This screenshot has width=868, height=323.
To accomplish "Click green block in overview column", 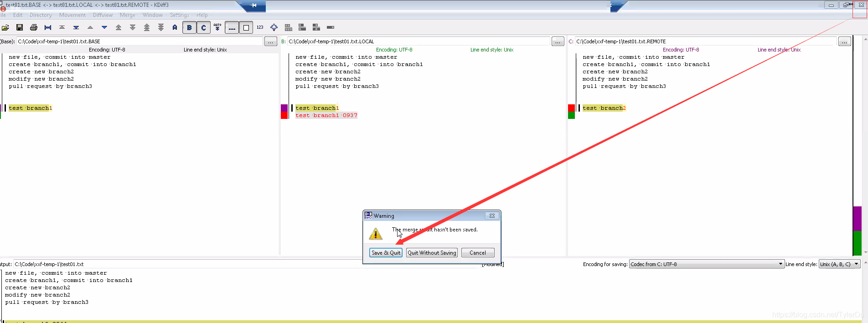I will pos(857,243).
